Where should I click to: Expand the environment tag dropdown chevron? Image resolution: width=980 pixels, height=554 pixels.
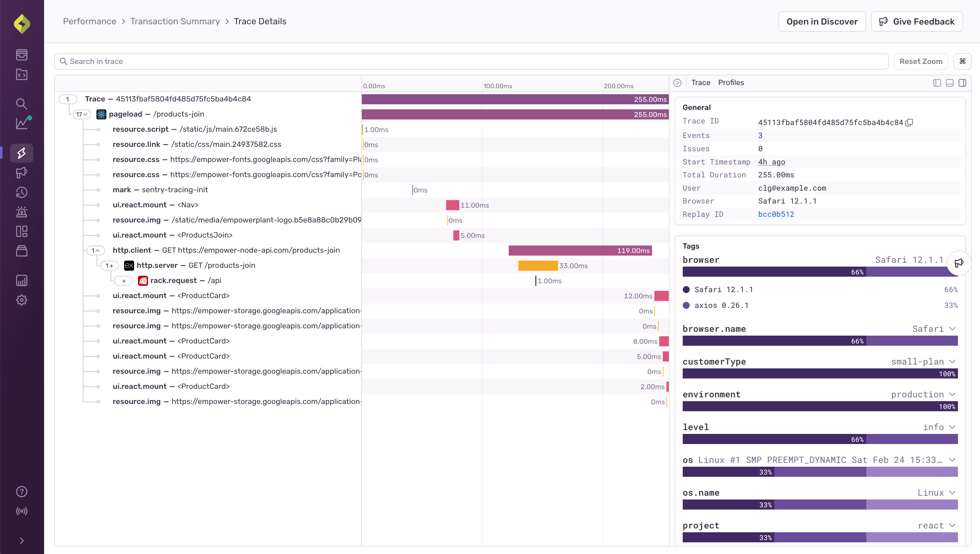coord(952,394)
